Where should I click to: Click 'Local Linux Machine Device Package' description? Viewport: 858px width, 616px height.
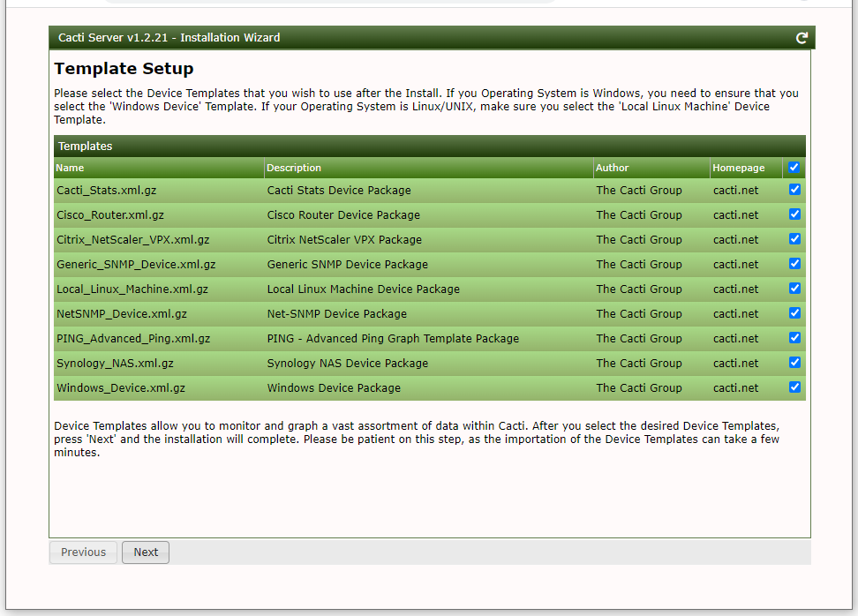364,289
